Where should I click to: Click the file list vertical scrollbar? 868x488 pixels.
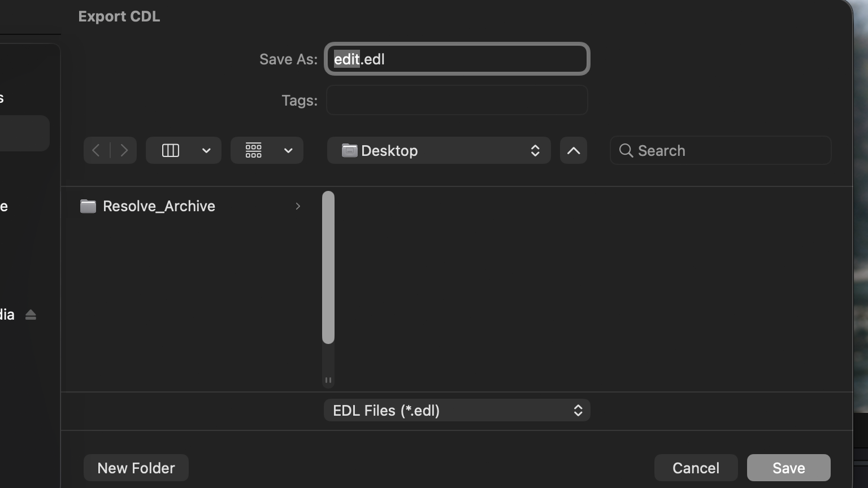(x=328, y=267)
